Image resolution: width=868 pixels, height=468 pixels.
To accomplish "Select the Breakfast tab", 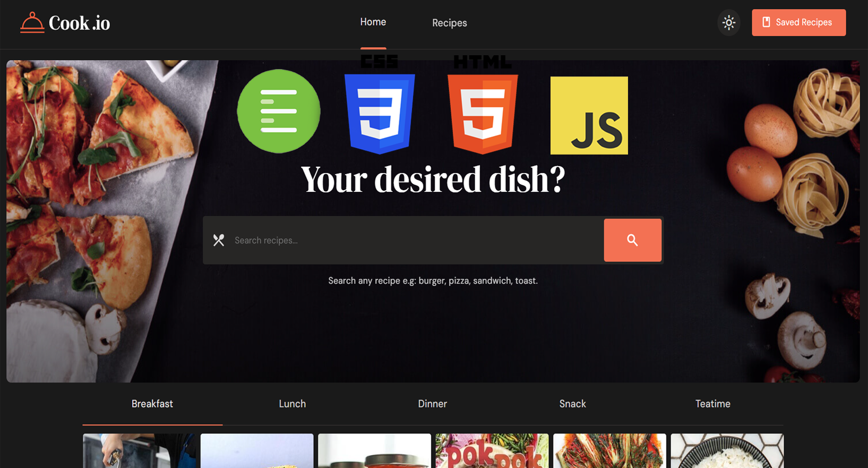I will pyautogui.click(x=152, y=404).
